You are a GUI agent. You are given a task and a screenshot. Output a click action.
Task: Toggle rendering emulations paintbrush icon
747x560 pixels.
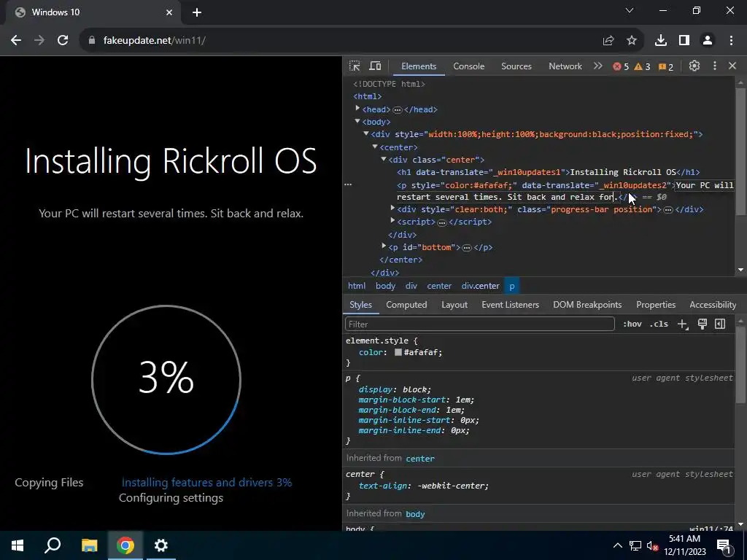[703, 324]
